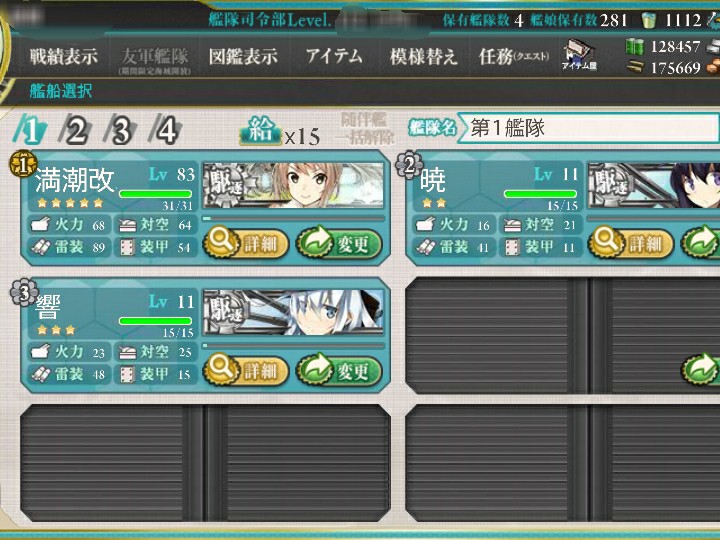Switch to fleet 4 tab

coord(165,130)
